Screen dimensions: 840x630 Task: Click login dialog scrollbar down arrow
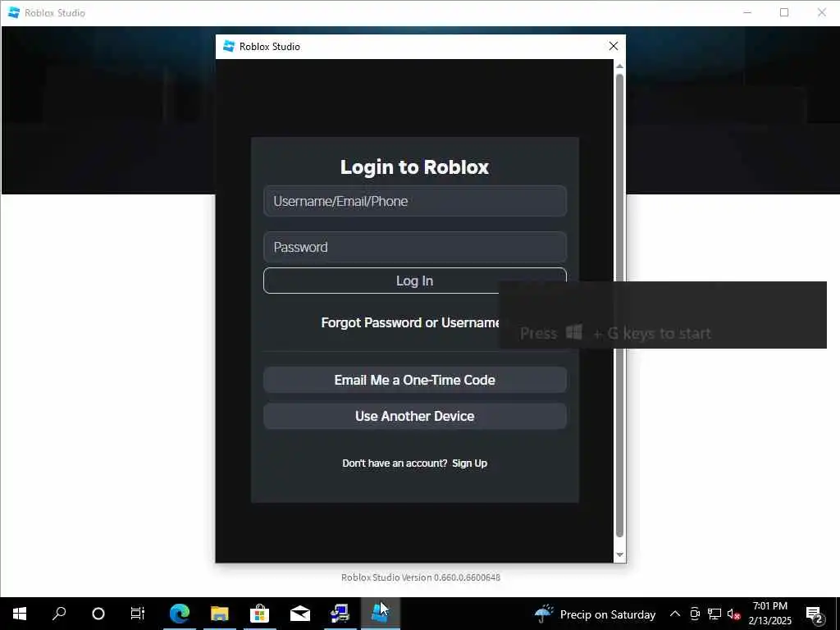(x=619, y=555)
